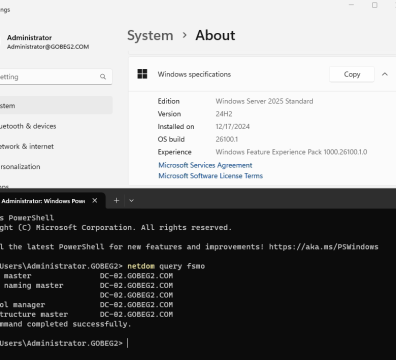
Task: Open Bluetooth & devices settings
Action: pyautogui.click(x=28, y=126)
